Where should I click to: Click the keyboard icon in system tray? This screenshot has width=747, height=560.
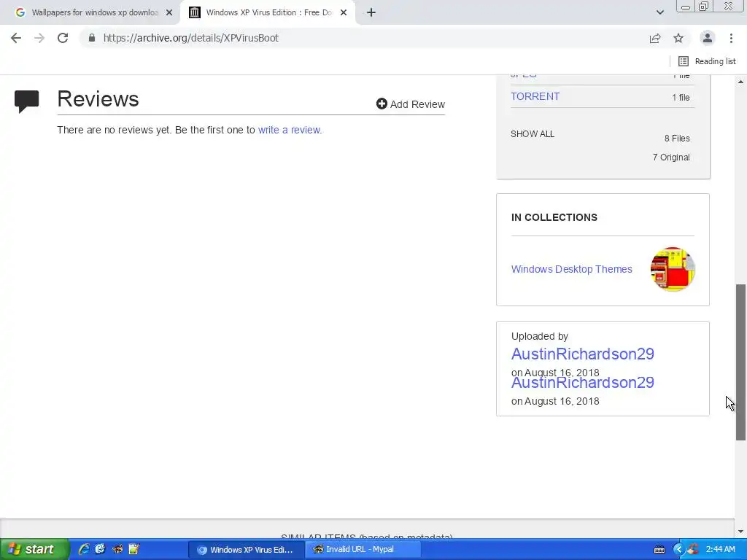point(659,550)
